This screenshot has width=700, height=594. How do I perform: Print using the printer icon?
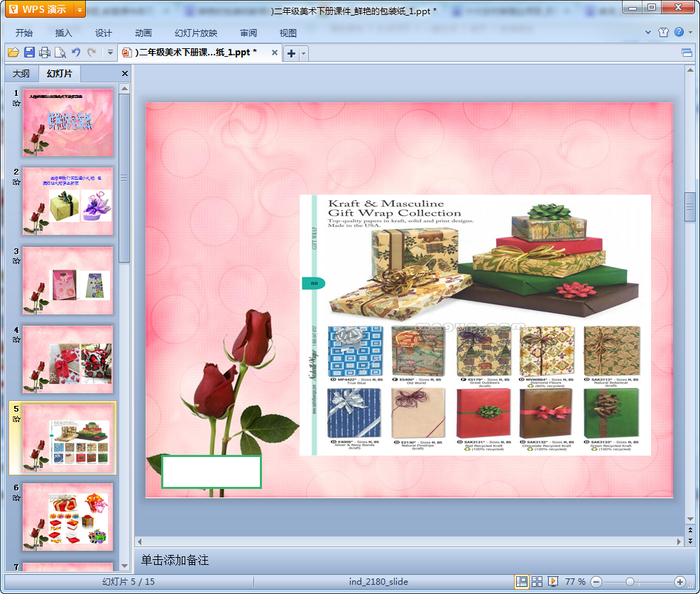[45, 53]
